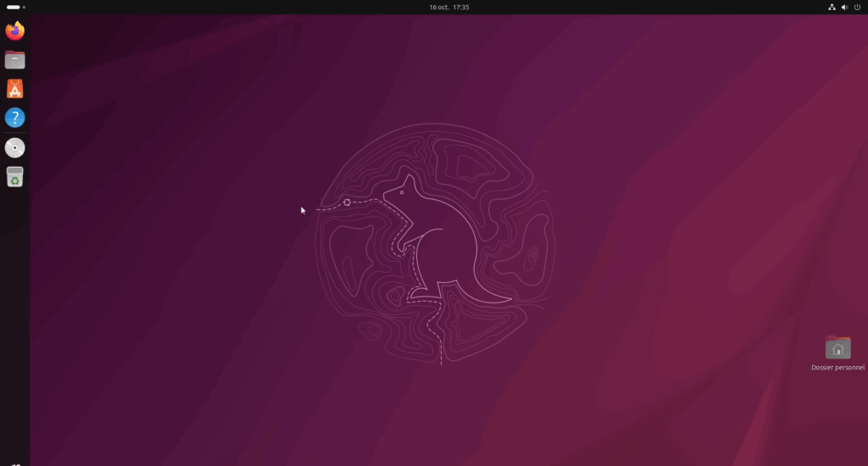Launch Firefox from the dock
The width and height of the screenshot is (868, 466).
coord(14,31)
